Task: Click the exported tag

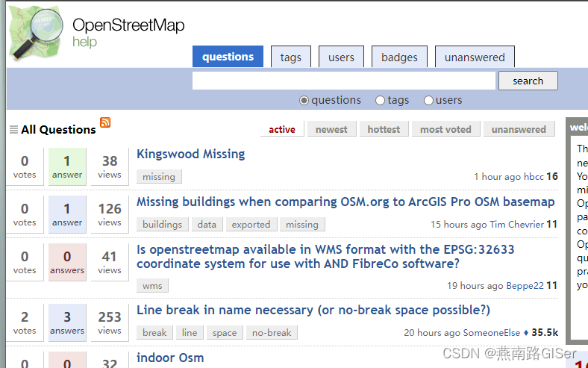Action: pyautogui.click(x=251, y=225)
